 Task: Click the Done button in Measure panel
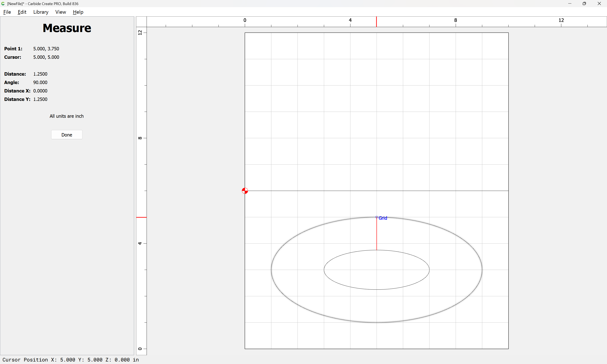tap(67, 135)
